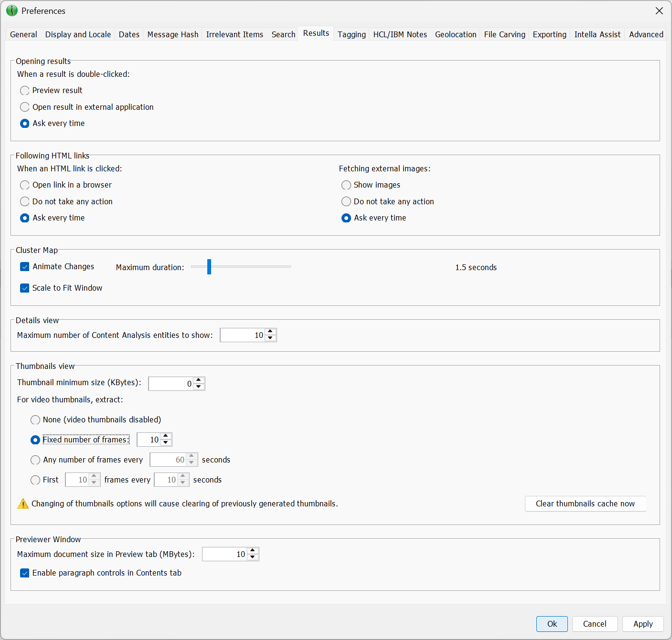Screen dimensions: 672x640
Task: Disable paragraph controls in Contents tab
Action: point(24,573)
